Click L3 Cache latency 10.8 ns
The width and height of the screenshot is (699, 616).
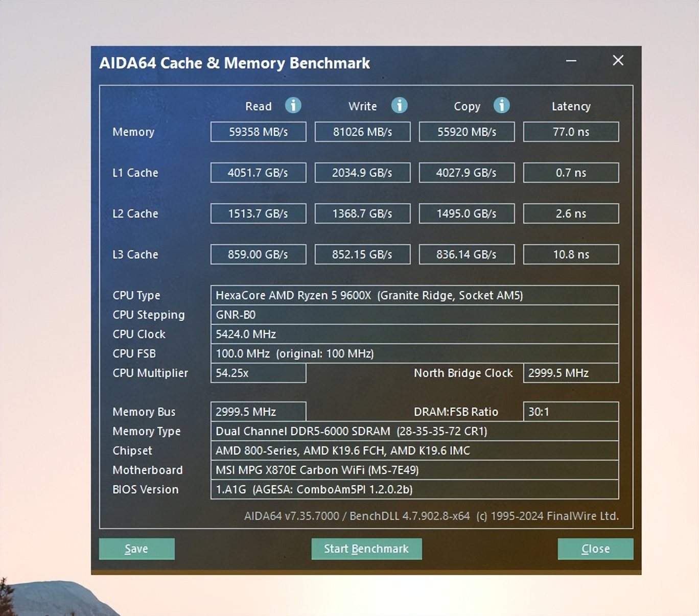click(571, 254)
